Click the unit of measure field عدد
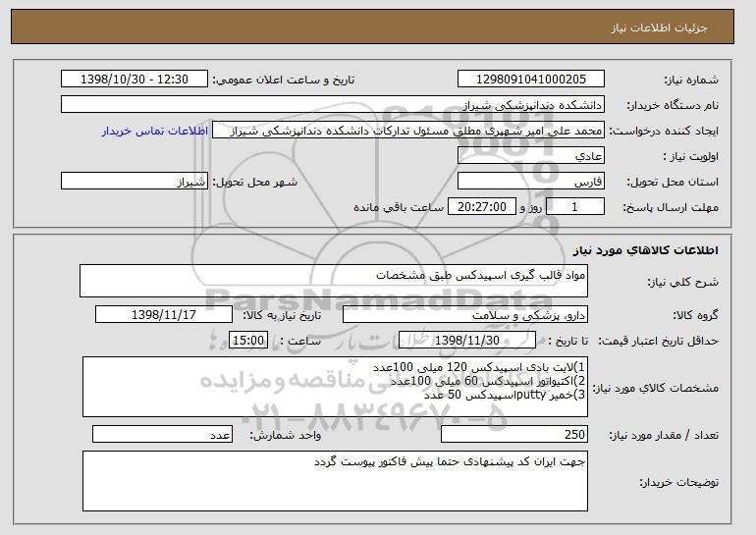This screenshot has width=756, height=535. click(162, 434)
